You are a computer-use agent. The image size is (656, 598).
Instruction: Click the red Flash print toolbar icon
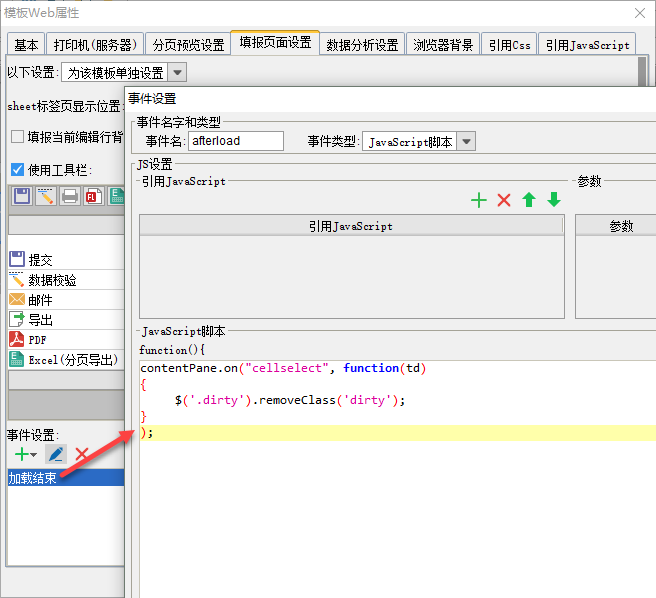93,196
